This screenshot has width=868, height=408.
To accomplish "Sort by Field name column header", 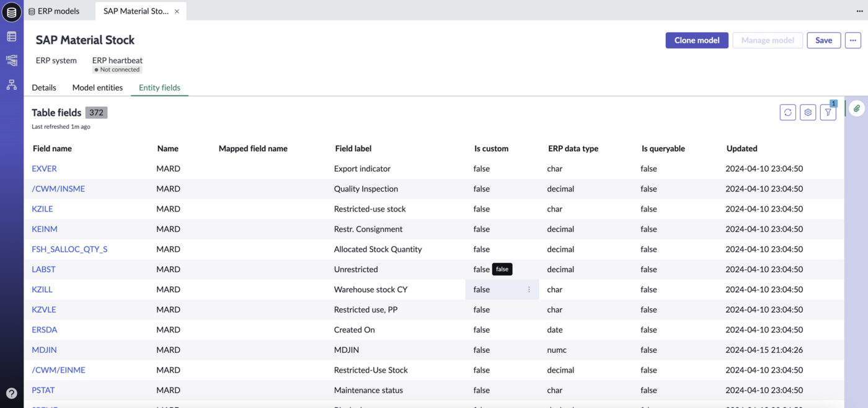I will pos(52,148).
